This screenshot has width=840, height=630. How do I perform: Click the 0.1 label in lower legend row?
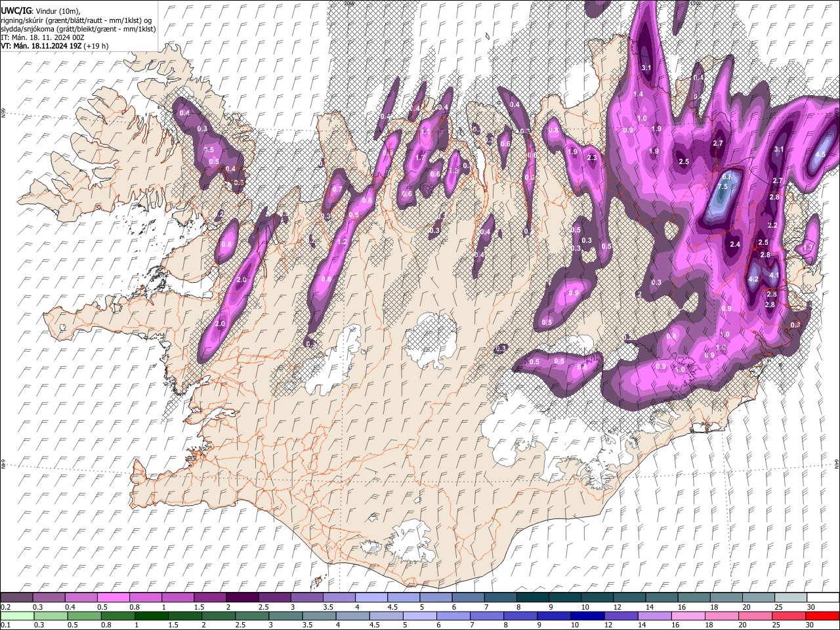[x=5, y=625]
